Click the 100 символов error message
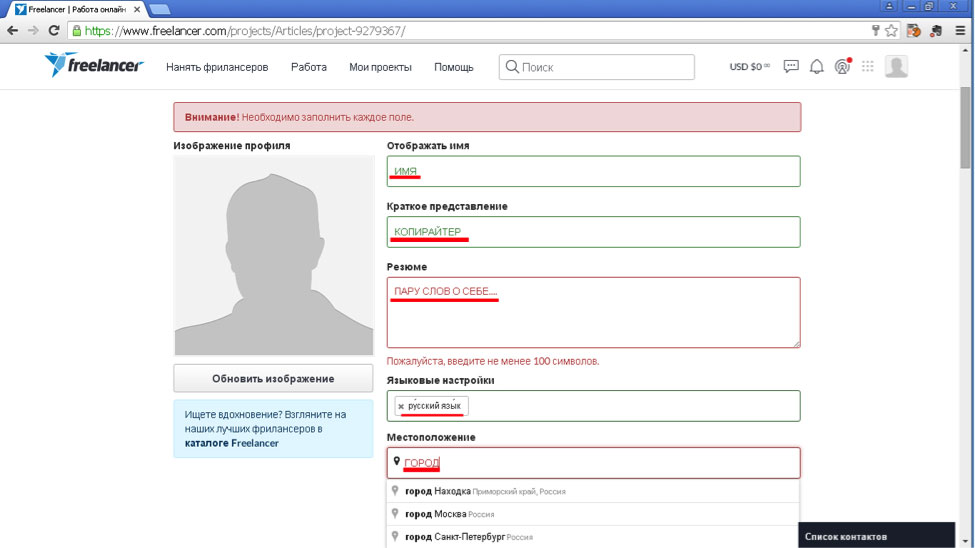The width and height of the screenshot is (975, 548). click(x=493, y=361)
